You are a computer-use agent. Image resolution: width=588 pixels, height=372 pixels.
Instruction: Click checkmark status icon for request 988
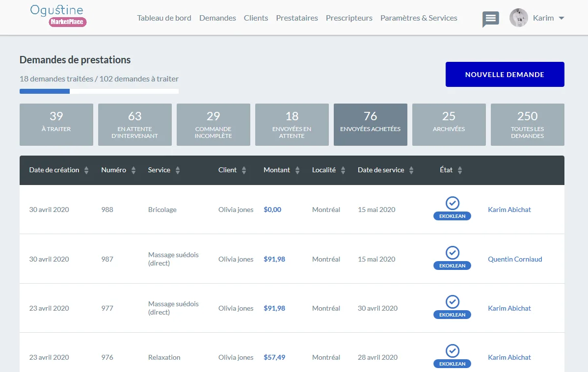coord(452,203)
